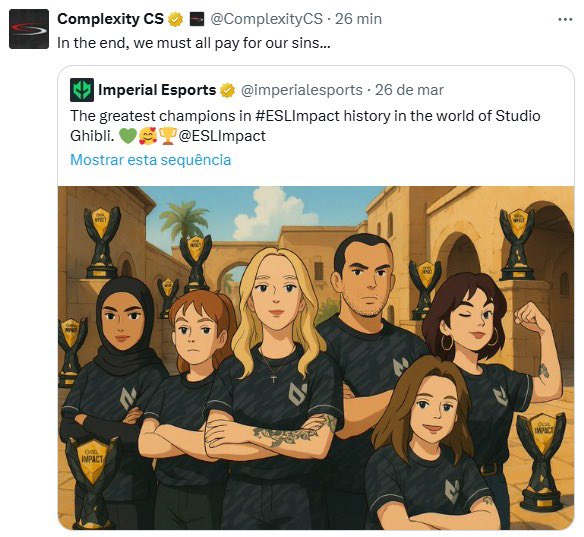This screenshot has height=537, width=584.
Task: Click the small affiliate badge beside Complexity CS
Action: coord(197,19)
